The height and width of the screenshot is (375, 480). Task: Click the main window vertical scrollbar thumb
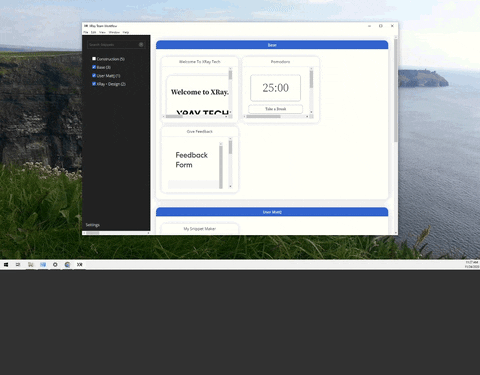[396, 90]
